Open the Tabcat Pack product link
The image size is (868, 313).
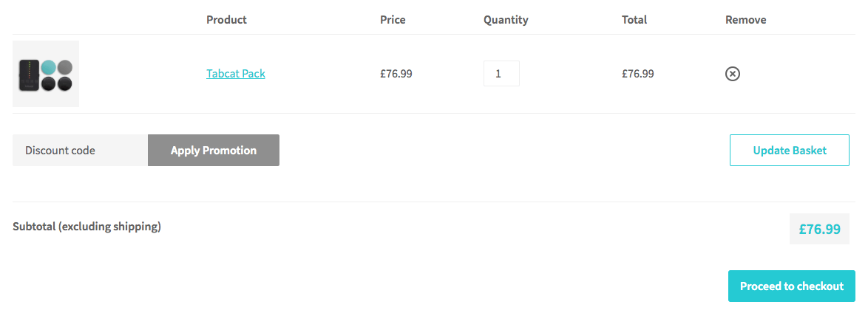point(236,74)
